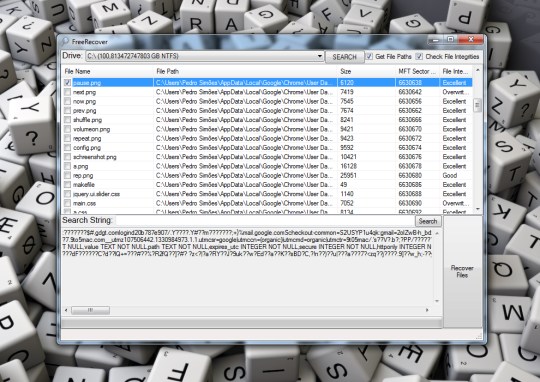The image size is (540, 382).
Task: Check the schreenshot.png file checkbox
Action: [x=68, y=157]
